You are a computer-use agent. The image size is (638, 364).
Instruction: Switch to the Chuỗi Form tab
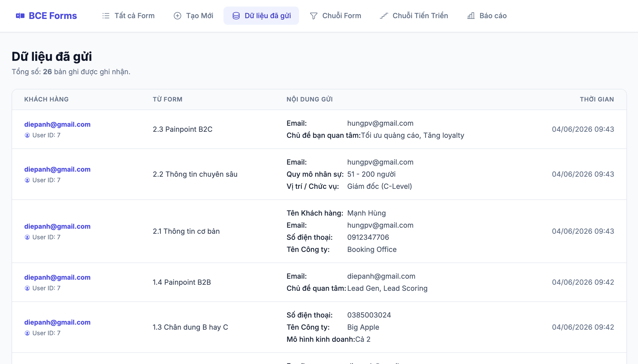pyautogui.click(x=335, y=16)
